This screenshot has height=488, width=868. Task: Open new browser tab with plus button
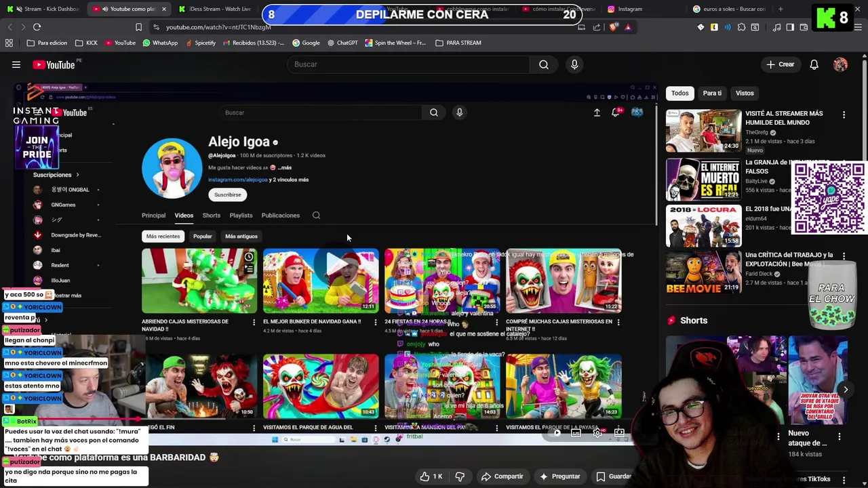click(781, 9)
